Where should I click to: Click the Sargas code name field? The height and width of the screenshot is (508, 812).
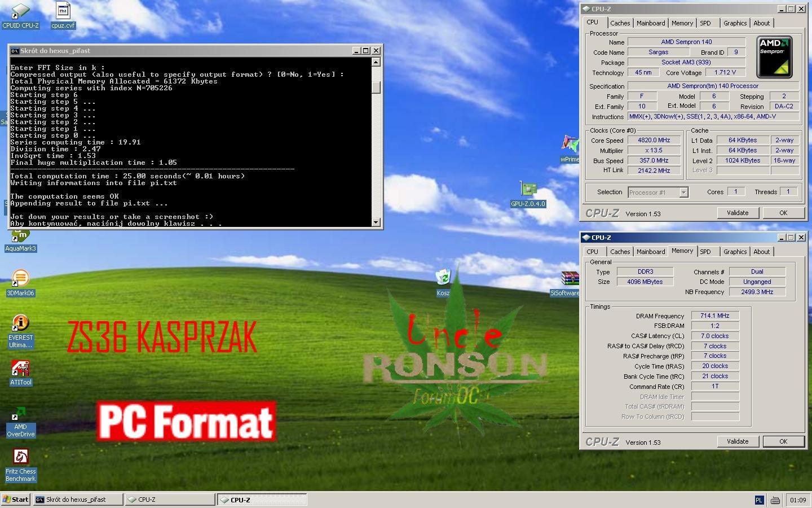click(658, 52)
